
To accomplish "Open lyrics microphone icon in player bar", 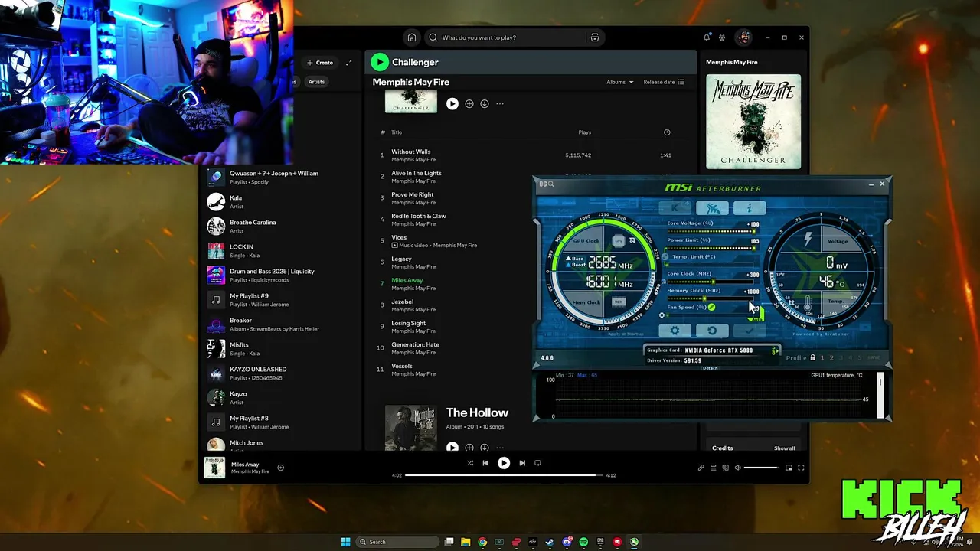I will [x=701, y=468].
